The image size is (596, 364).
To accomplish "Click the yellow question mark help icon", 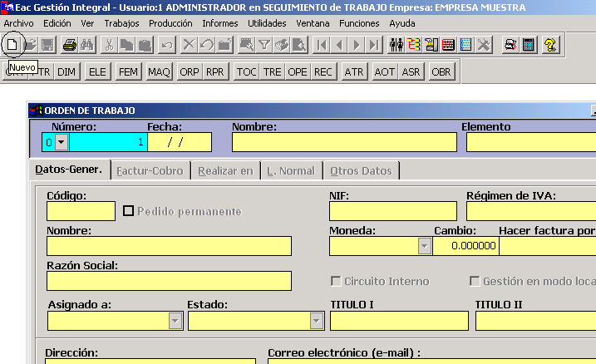I will tap(550, 45).
